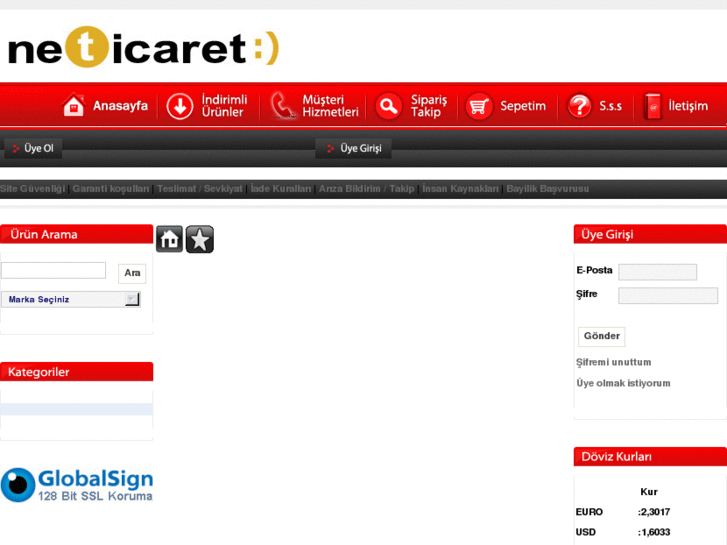Open Teslimat / Sevkiyat link
727x545 pixels.
tap(199, 189)
